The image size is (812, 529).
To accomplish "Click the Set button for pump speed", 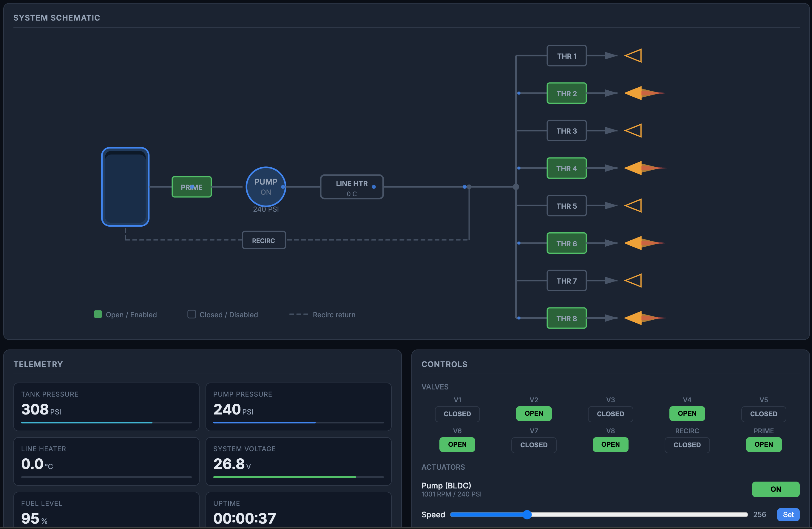I will pyautogui.click(x=788, y=515).
